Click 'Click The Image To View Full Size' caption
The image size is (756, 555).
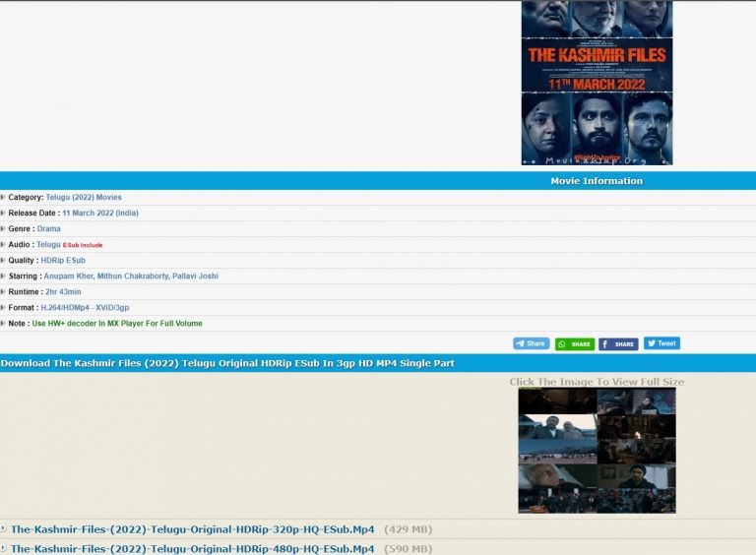pos(597,382)
